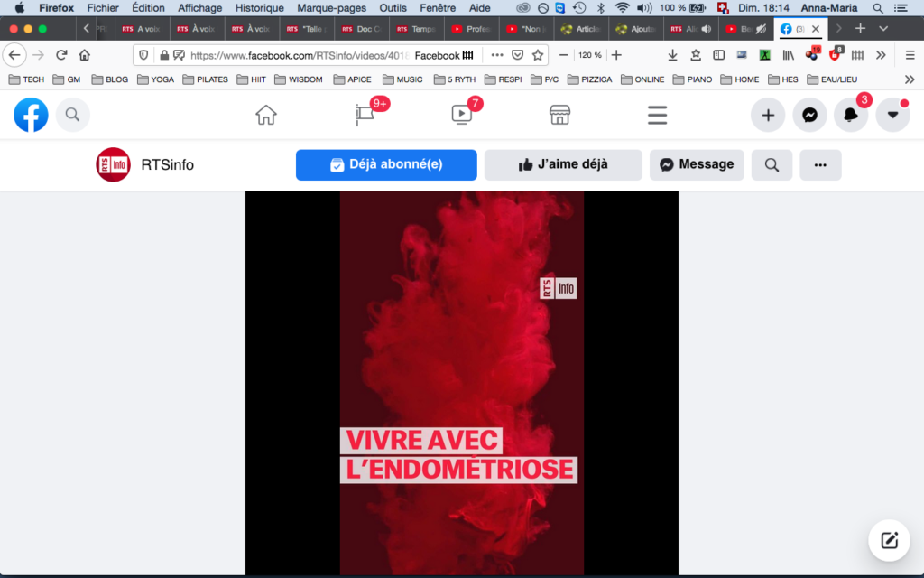Open the RTSinfo page three-dots menu
Viewport: 924px width, 578px height.
pos(820,165)
